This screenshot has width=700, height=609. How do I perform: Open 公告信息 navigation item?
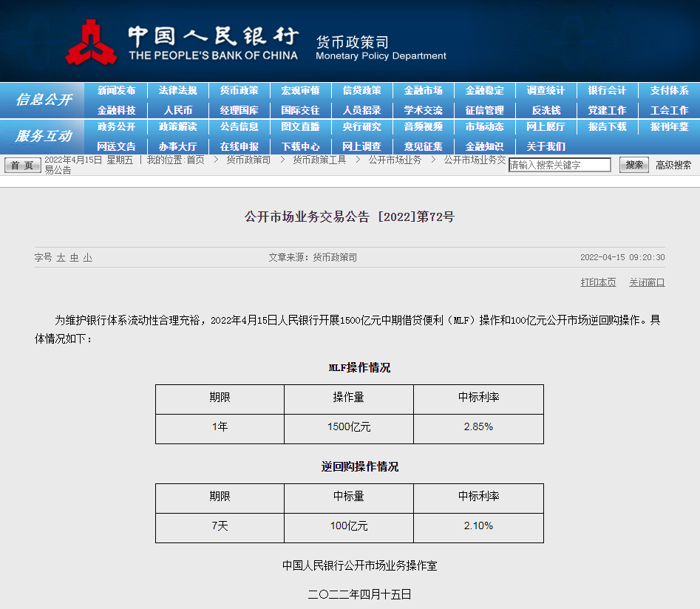point(239,127)
